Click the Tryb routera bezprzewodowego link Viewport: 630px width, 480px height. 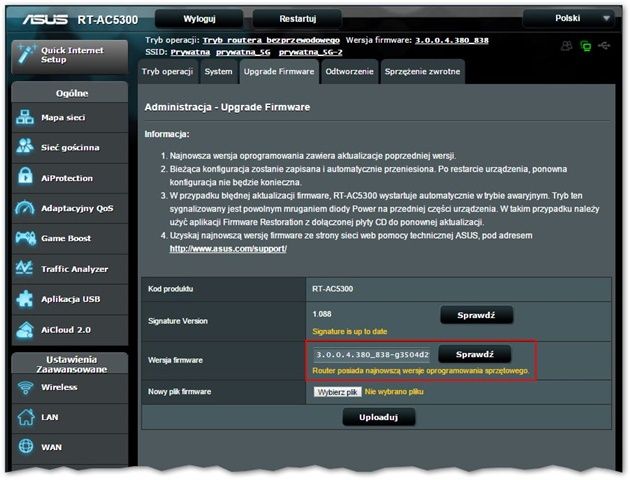pyautogui.click(x=271, y=40)
